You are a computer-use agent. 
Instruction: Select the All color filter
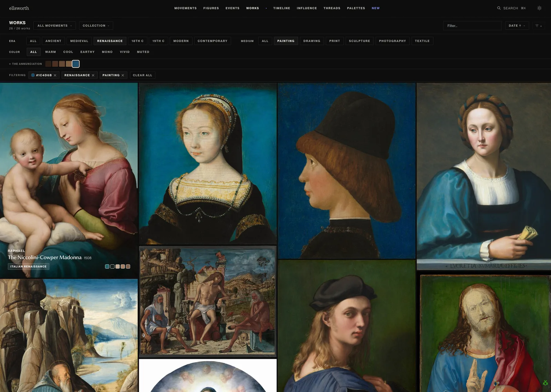pyautogui.click(x=33, y=52)
